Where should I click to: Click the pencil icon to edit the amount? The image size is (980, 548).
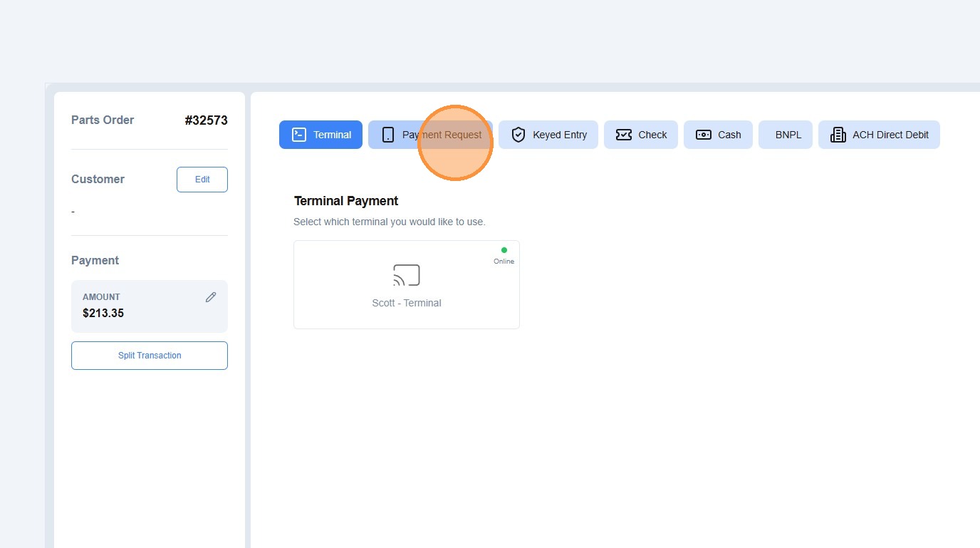(x=211, y=297)
